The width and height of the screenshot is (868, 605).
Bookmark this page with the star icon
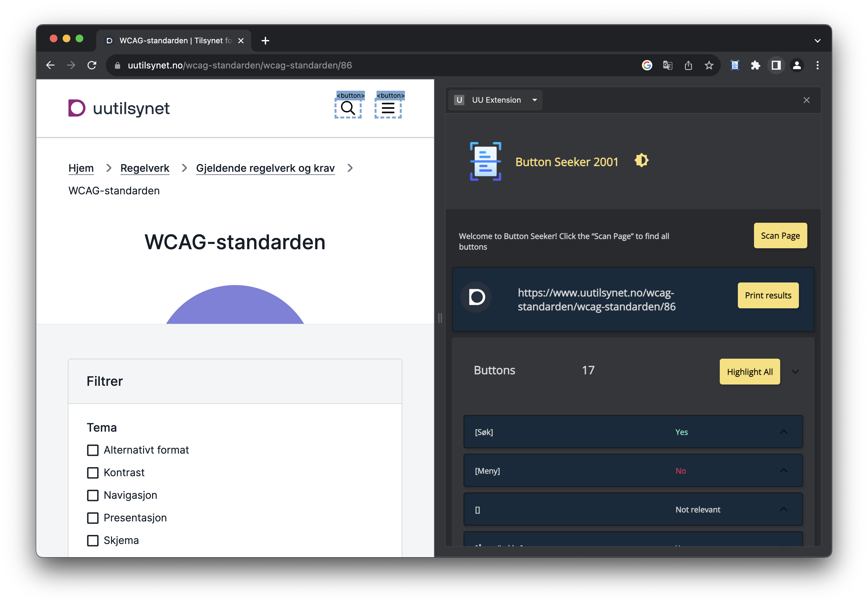[709, 65]
